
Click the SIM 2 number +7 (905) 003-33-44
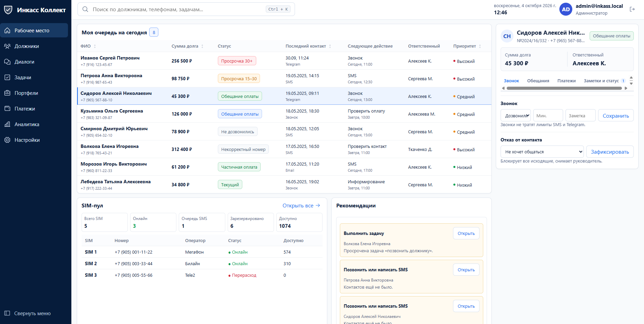(x=134, y=263)
